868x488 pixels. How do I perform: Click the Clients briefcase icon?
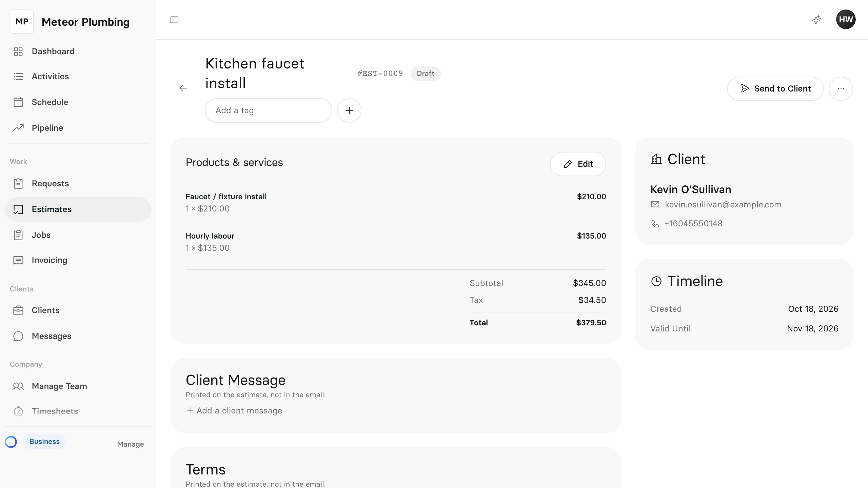tap(18, 310)
